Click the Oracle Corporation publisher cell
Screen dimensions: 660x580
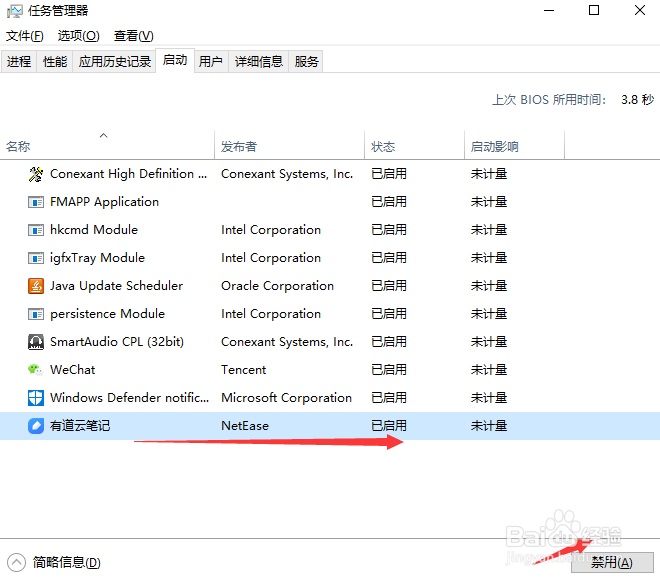point(277,286)
